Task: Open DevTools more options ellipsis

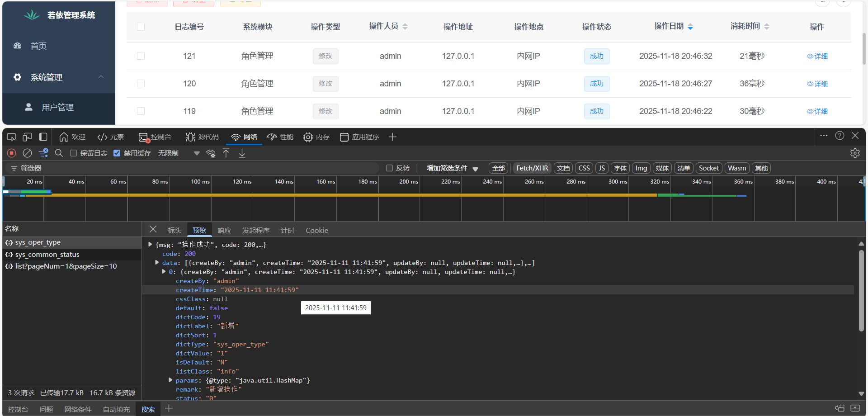Action: [824, 136]
